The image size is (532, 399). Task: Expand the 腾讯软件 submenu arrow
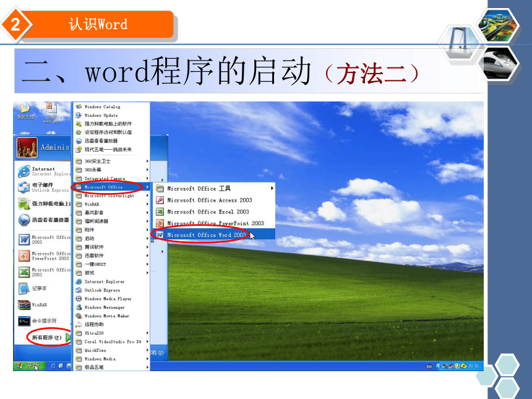click(x=147, y=247)
